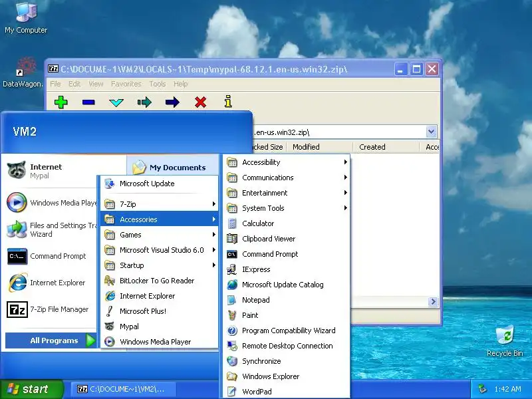Select the Accessories menu entry

point(159,219)
